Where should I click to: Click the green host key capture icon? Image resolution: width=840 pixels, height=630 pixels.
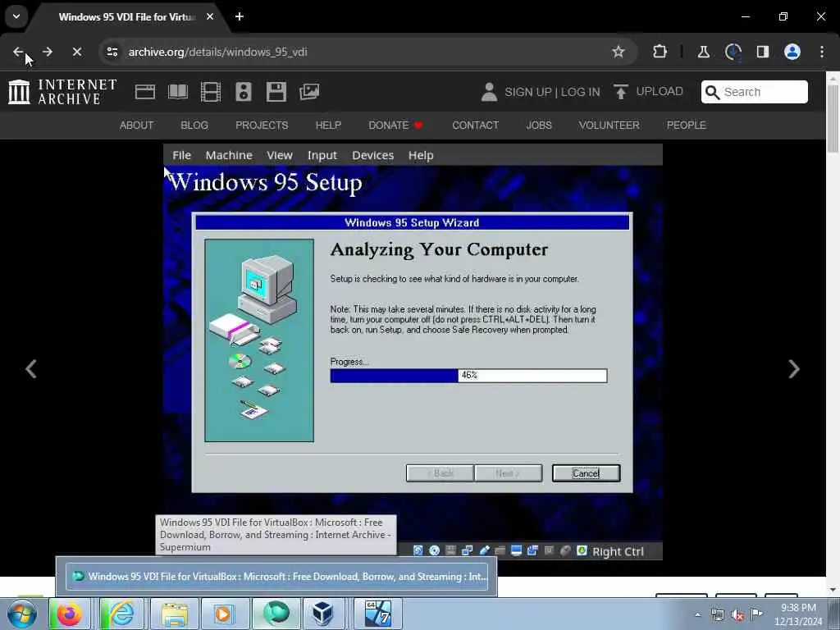582,550
